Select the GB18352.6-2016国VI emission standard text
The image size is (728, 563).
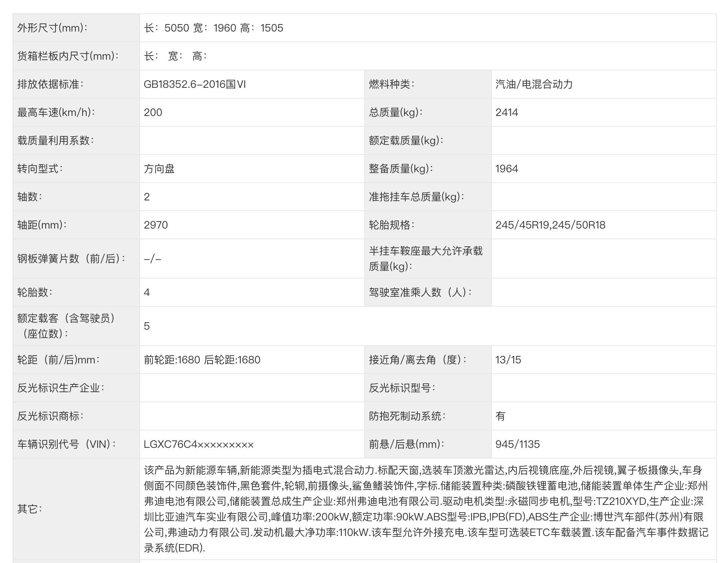point(195,84)
